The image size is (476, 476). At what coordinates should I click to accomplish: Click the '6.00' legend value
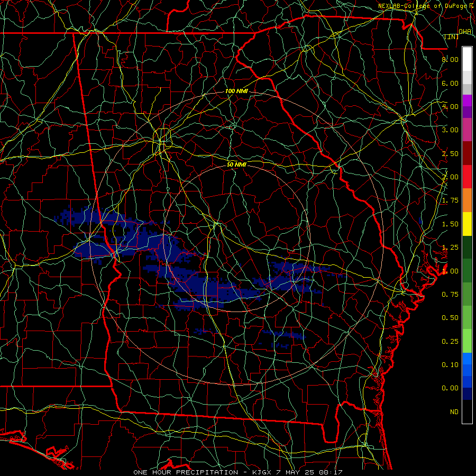(x=450, y=83)
